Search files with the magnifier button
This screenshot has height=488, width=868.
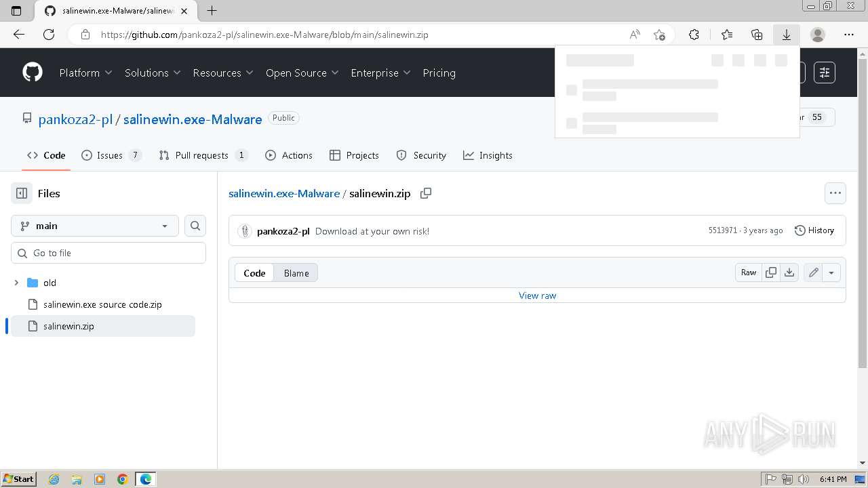195,226
